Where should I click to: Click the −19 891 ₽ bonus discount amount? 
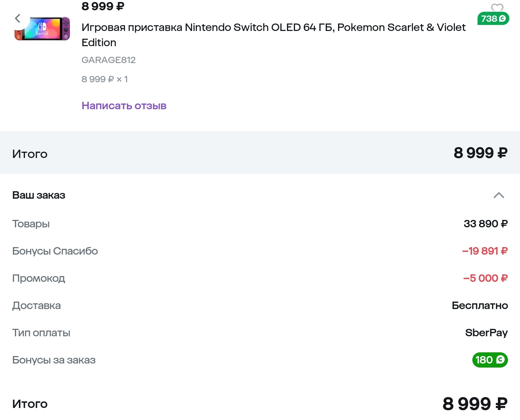click(485, 251)
